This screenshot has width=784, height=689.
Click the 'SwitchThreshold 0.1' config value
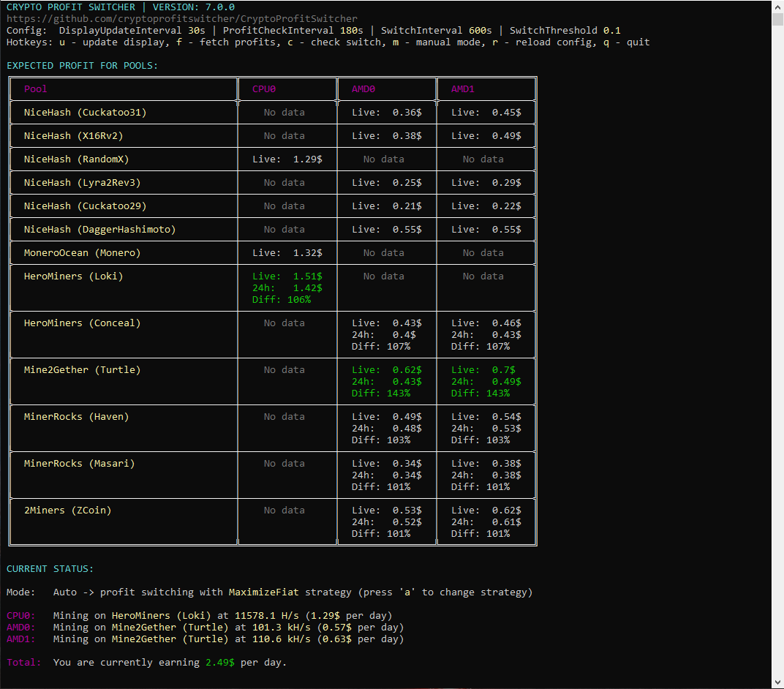tap(565, 31)
